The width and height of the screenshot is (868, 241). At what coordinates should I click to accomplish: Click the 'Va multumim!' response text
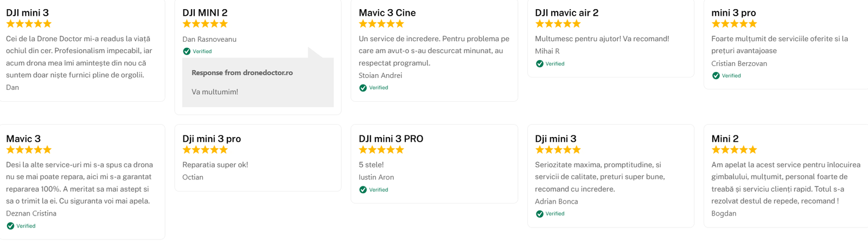coord(215,92)
